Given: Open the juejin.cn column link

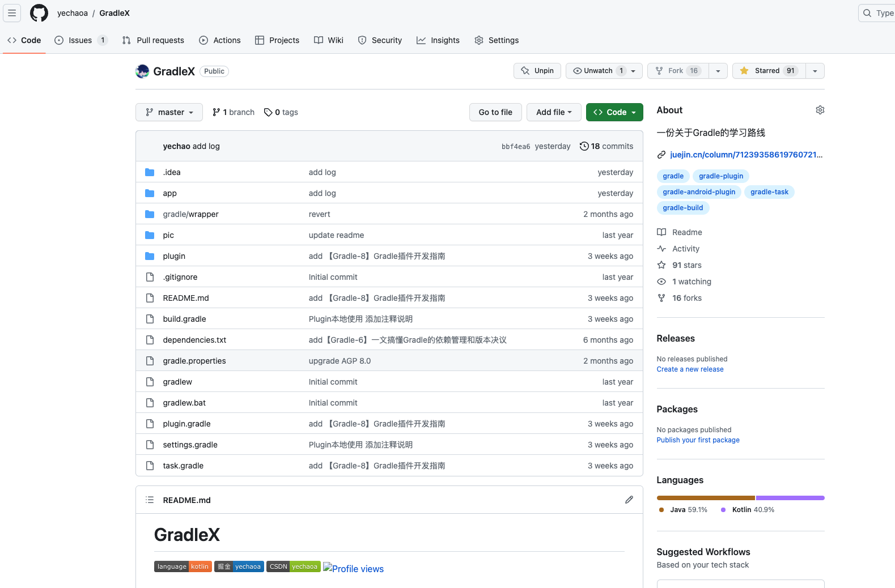Looking at the screenshot, I should (x=746, y=155).
